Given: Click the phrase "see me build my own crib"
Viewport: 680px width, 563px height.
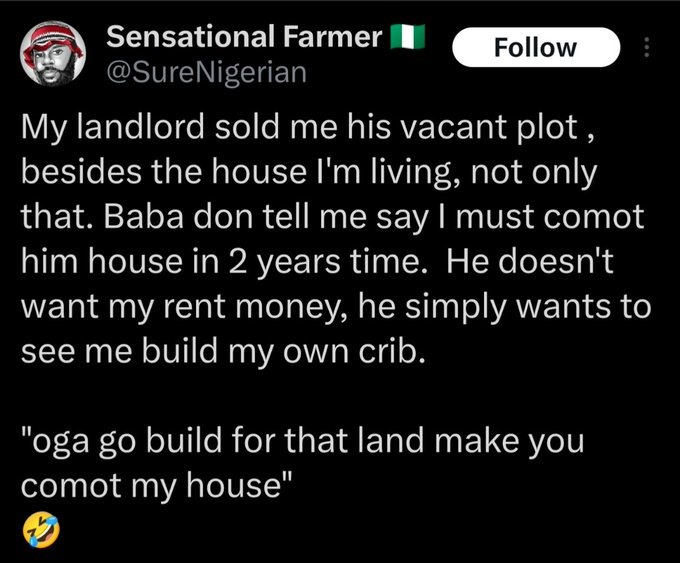Looking at the screenshot, I should click(x=222, y=351).
